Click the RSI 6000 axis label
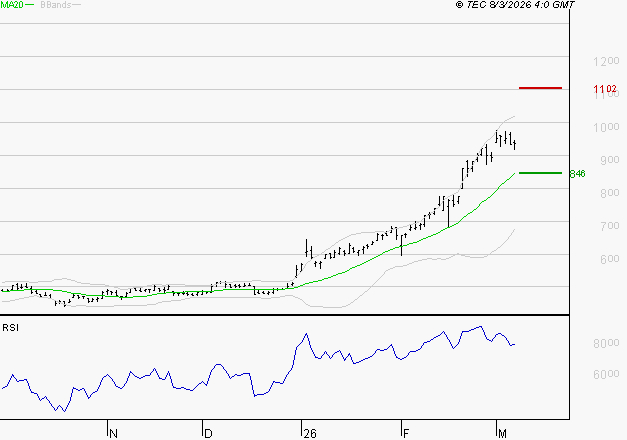The width and height of the screenshot is (627, 440). point(606,374)
